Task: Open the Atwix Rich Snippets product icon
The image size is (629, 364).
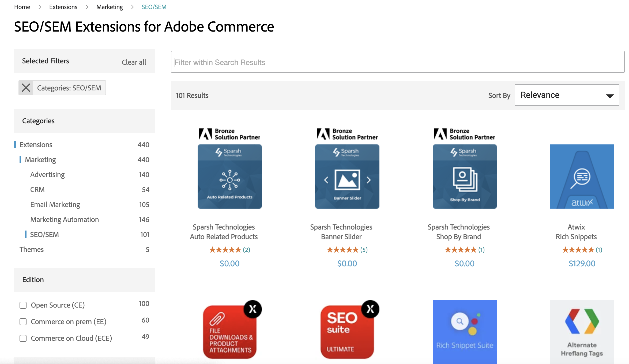Action: click(x=582, y=177)
